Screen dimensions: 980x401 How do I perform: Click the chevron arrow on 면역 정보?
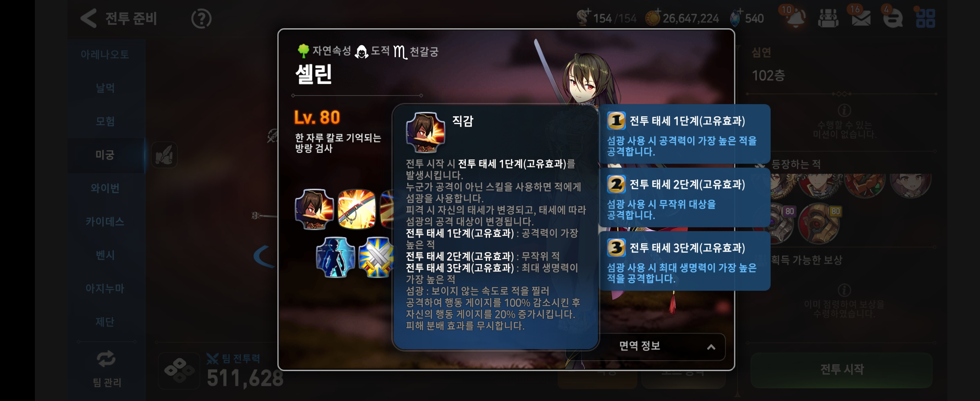click(711, 347)
